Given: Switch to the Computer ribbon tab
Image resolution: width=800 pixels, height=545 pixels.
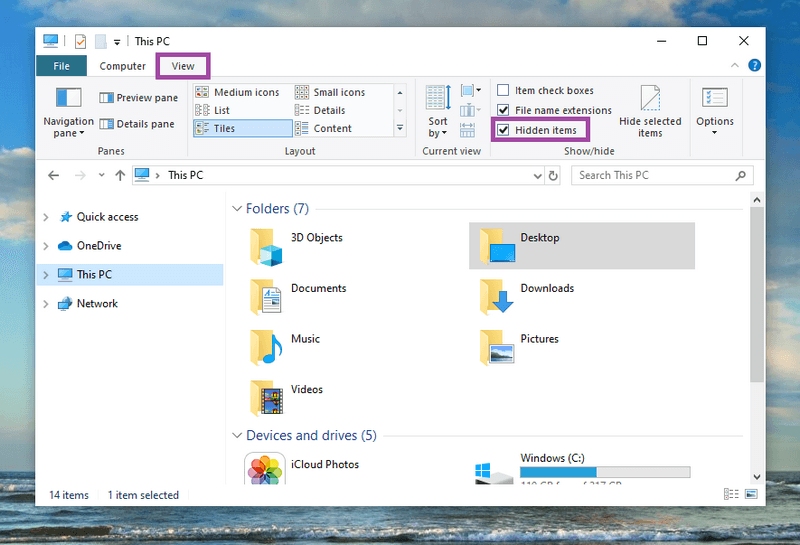Looking at the screenshot, I should pyautogui.click(x=122, y=66).
